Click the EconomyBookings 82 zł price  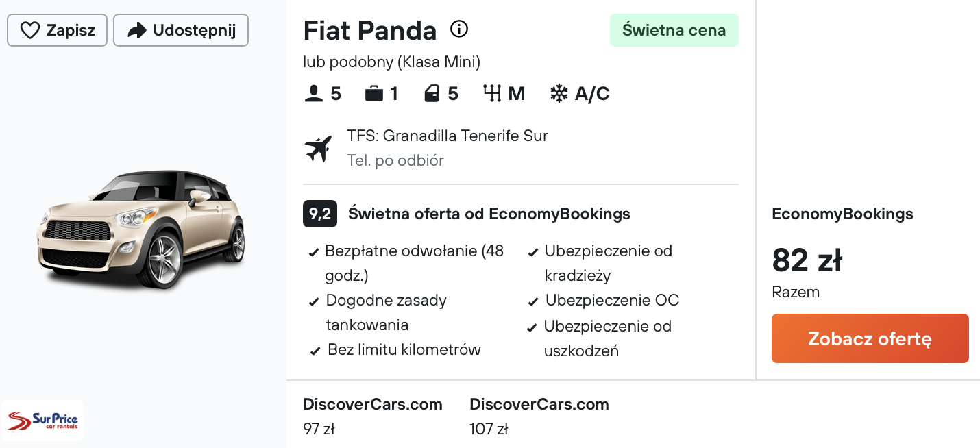807,260
